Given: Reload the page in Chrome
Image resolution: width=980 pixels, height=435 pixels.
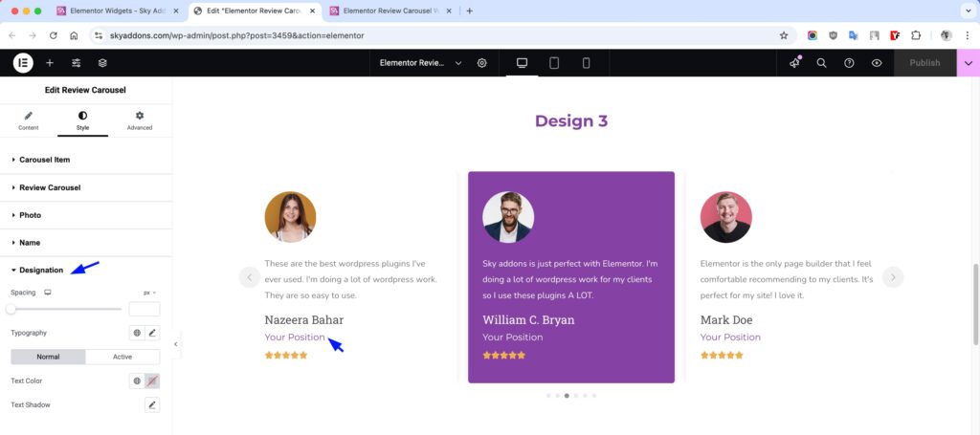Looking at the screenshot, I should (x=54, y=35).
